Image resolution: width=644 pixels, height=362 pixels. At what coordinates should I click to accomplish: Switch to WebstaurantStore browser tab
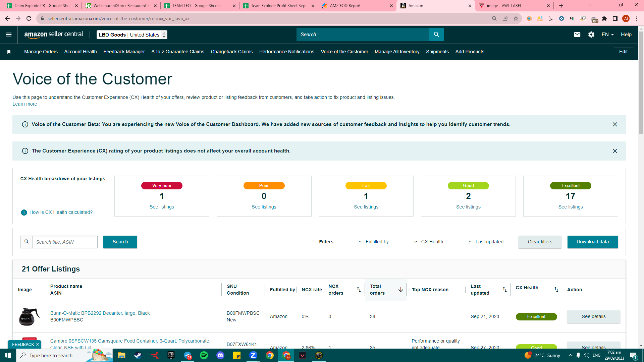121,6
